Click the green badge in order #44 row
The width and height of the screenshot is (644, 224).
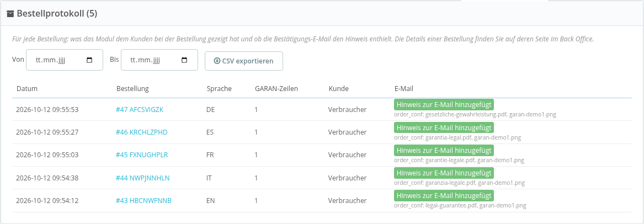(444, 173)
